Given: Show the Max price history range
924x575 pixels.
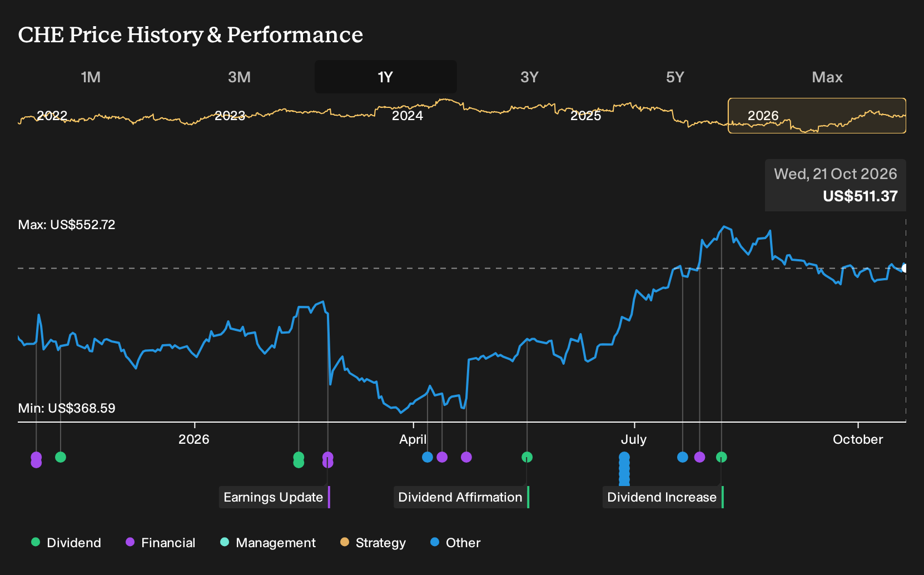Looking at the screenshot, I should 827,77.
